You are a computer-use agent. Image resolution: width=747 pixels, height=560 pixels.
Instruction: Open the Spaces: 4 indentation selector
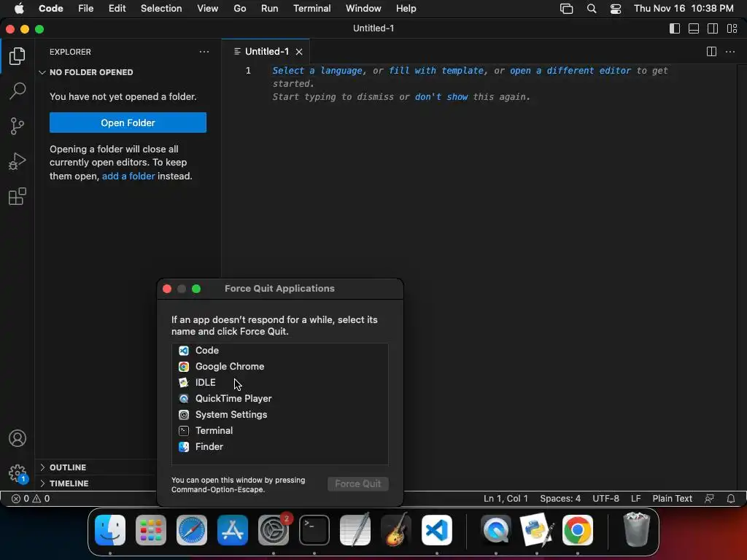coord(560,499)
